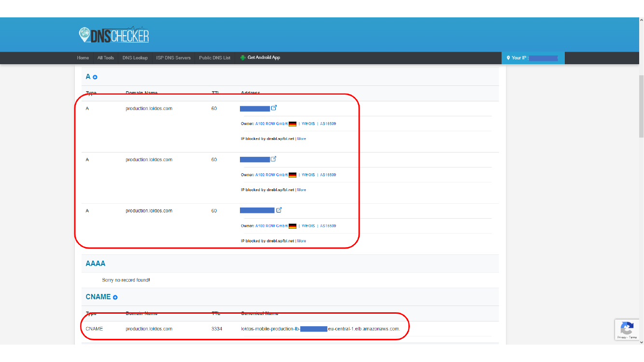Open DNS Lookup in the navigation bar

pos(135,58)
